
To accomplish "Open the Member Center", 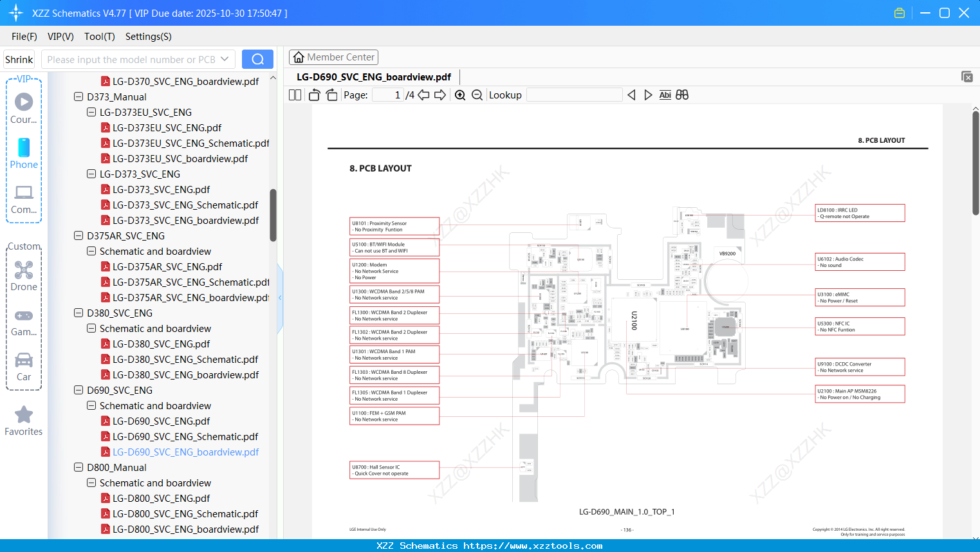I will (333, 57).
